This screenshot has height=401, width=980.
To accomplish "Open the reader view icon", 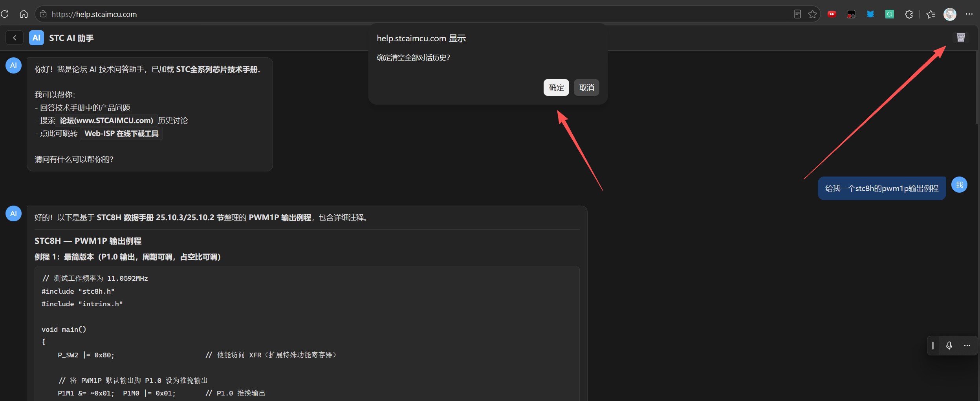I will 797,14.
